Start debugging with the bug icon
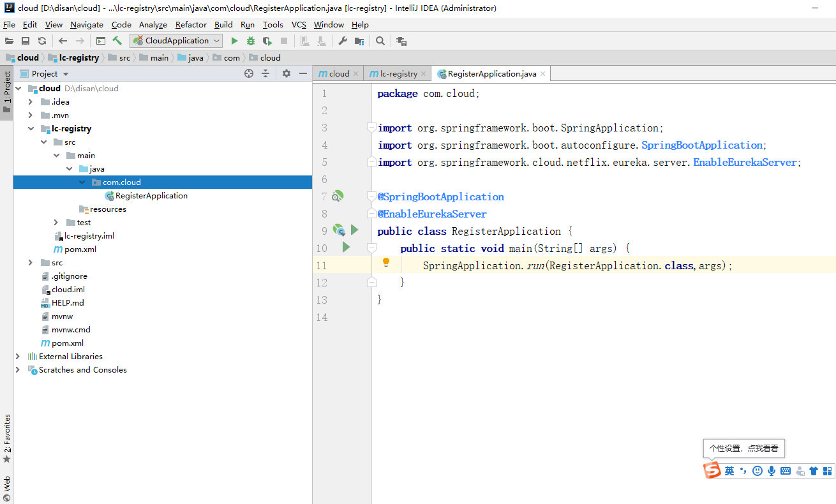The width and height of the screenshot is (836, 504). [250, 40]
